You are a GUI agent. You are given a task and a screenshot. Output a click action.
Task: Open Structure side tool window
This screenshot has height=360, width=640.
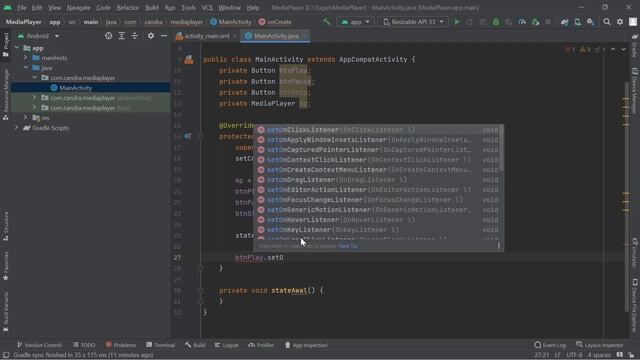tap(6, 226)
